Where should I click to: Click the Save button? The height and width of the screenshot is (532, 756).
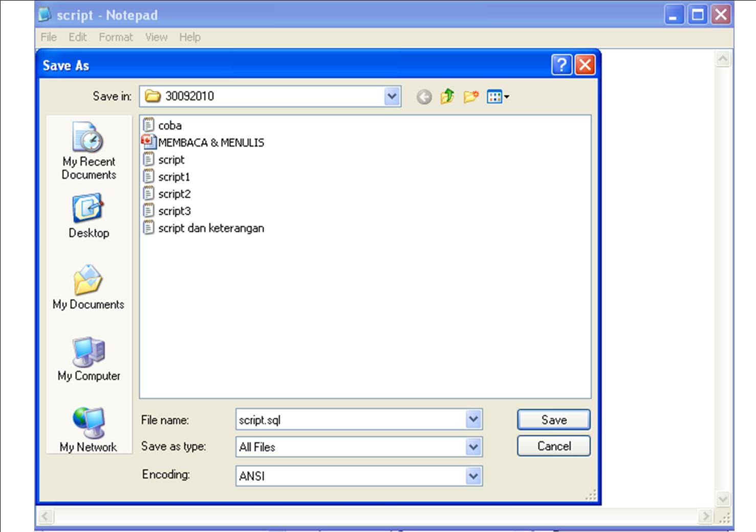tap(553, 419)
